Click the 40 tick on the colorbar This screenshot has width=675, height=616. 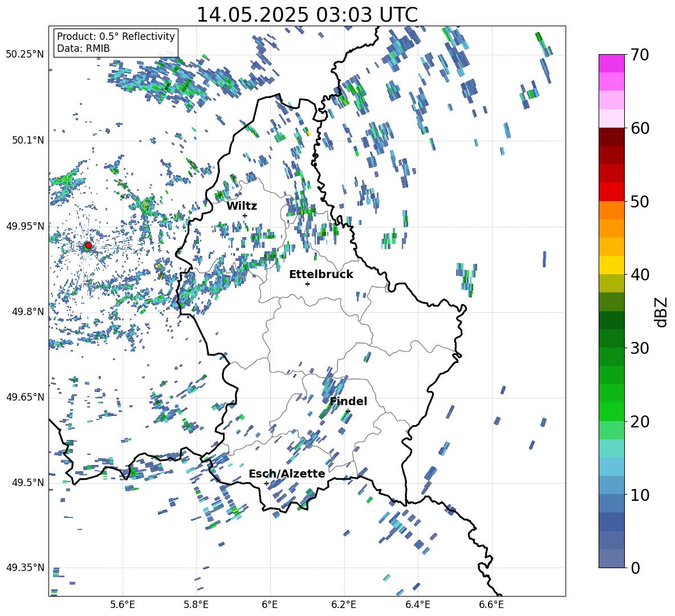click(640, 275)
